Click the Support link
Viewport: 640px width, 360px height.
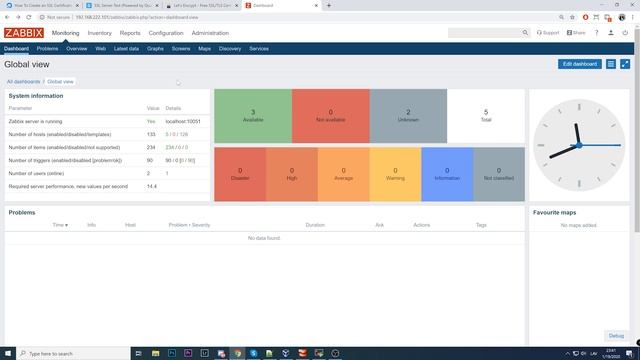(x=548, y=33)
